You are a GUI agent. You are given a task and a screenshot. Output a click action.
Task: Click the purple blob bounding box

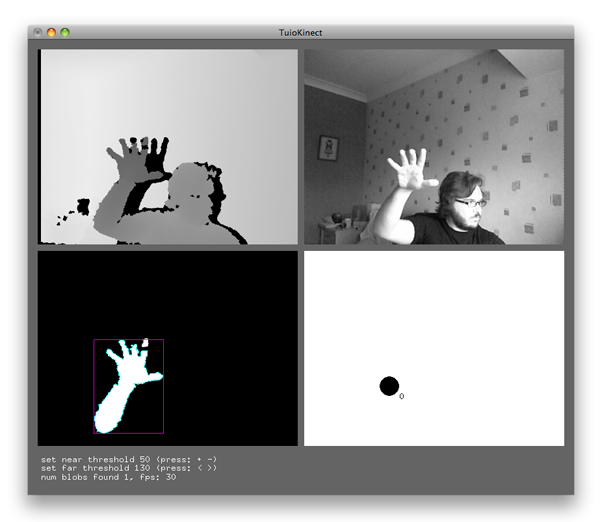(129, 386)
